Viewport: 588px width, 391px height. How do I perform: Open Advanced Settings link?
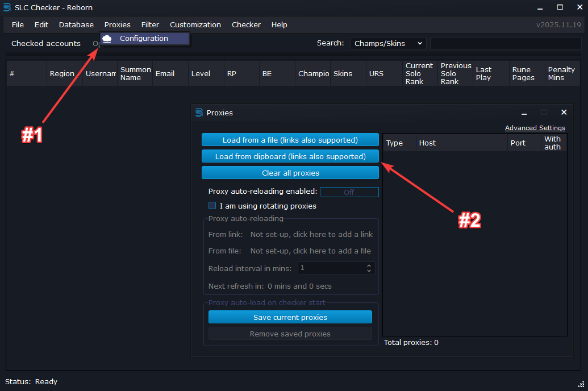coord(535,128)
